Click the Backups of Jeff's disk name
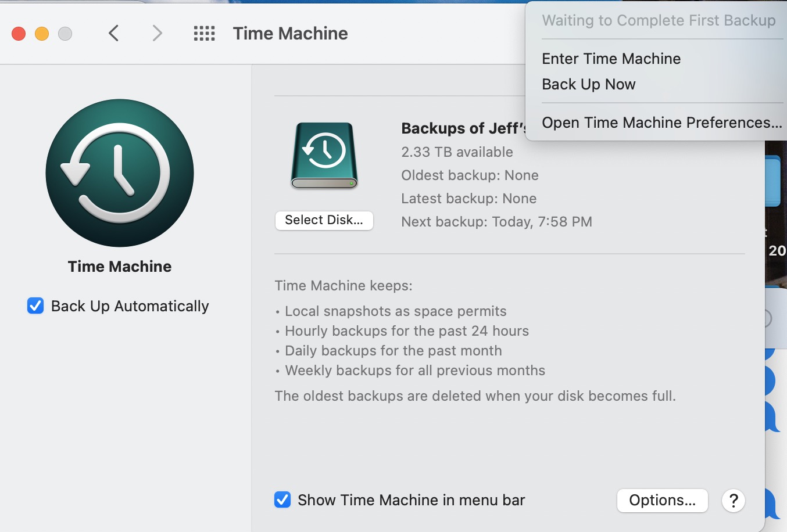 tap(463, 128)
